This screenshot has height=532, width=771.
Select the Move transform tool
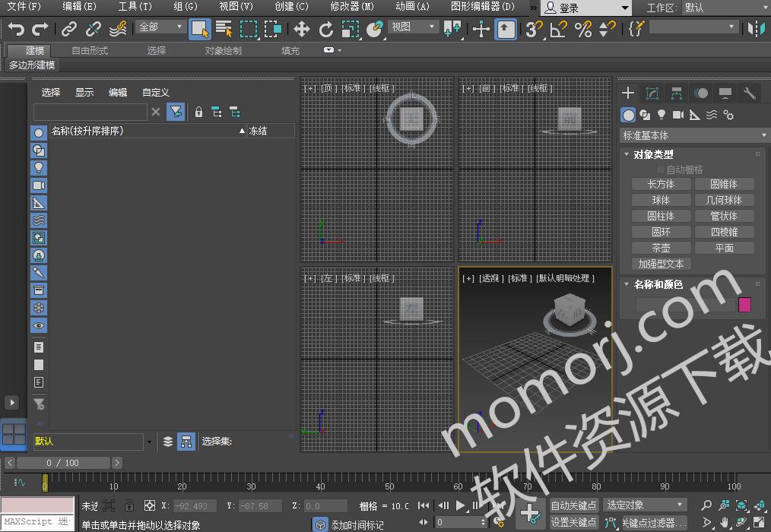(x=302, y=29)
